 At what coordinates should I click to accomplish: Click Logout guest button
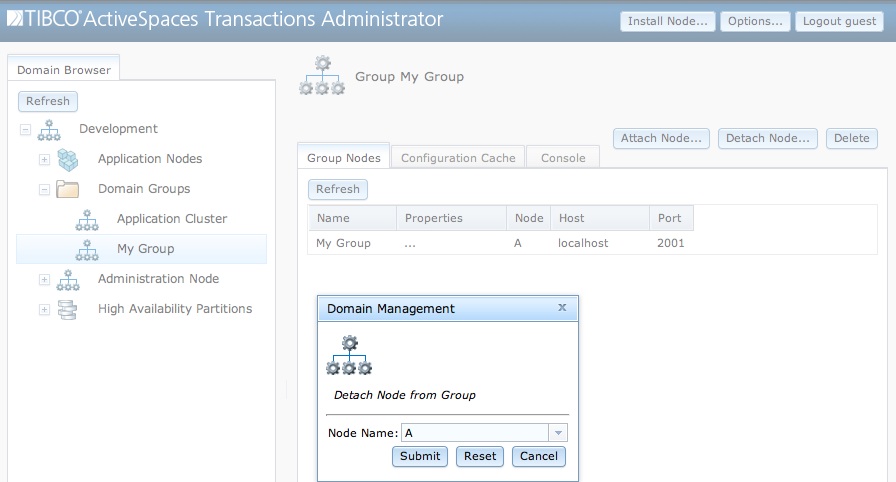click(x=839, y=21)
